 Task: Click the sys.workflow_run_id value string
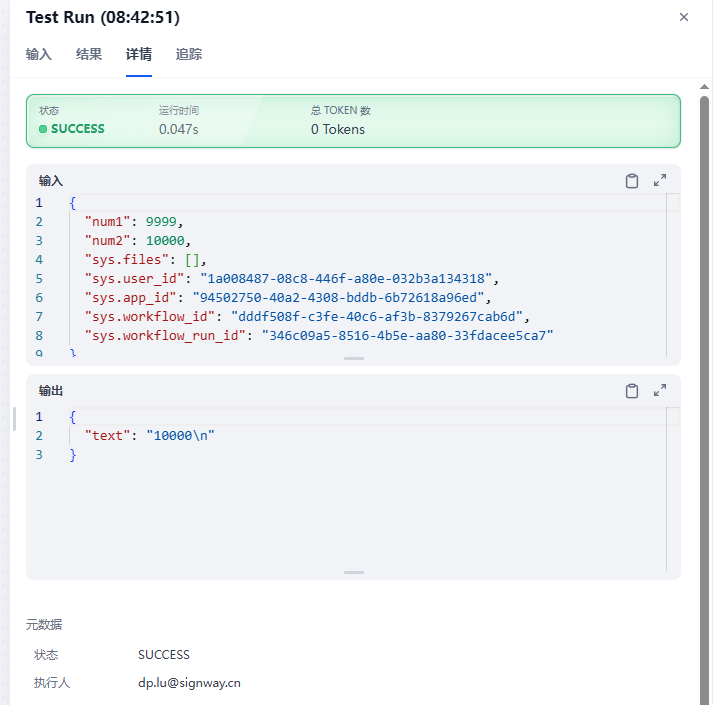point(407,336)
